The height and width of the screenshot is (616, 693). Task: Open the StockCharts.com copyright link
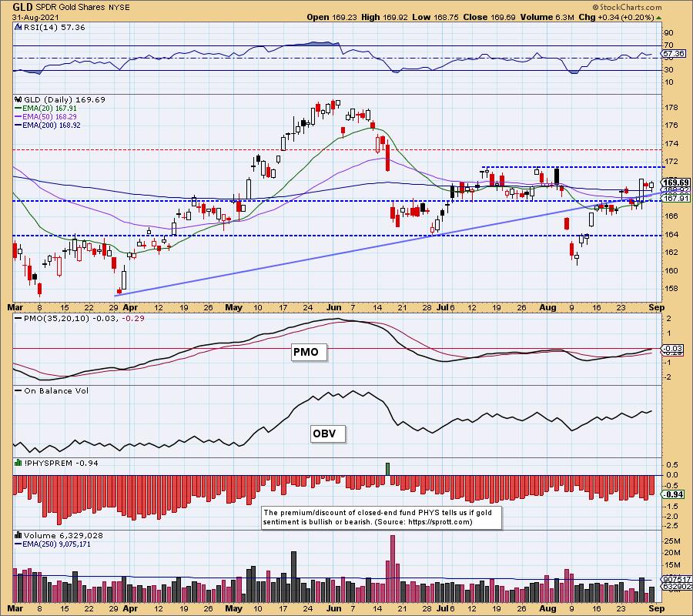(627, 7)
